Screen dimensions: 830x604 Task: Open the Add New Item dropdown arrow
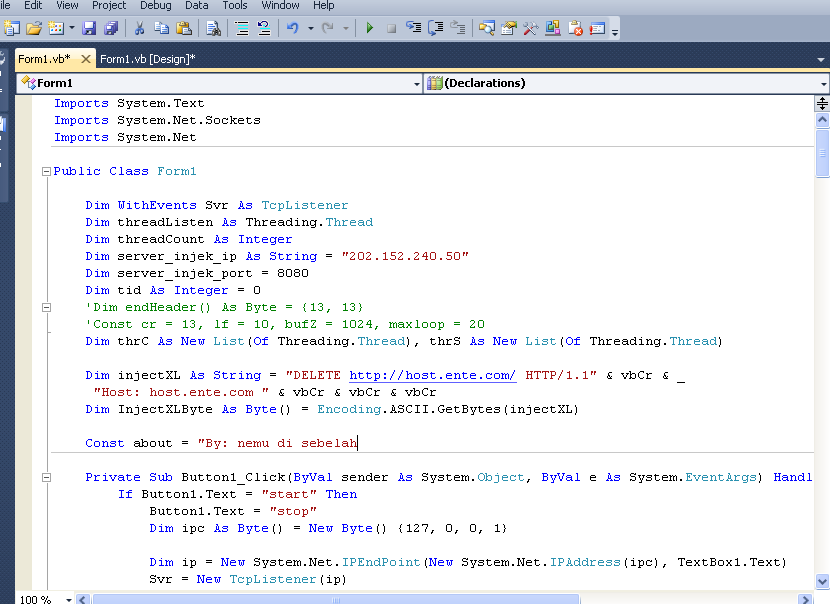71,28
